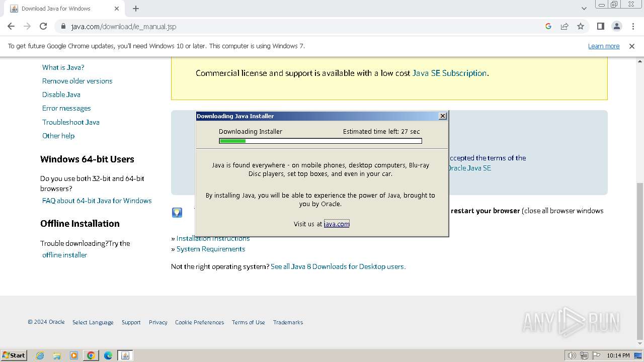
Task: Click the Windows 64-bit Users heading
Action: tap(87, 159)
